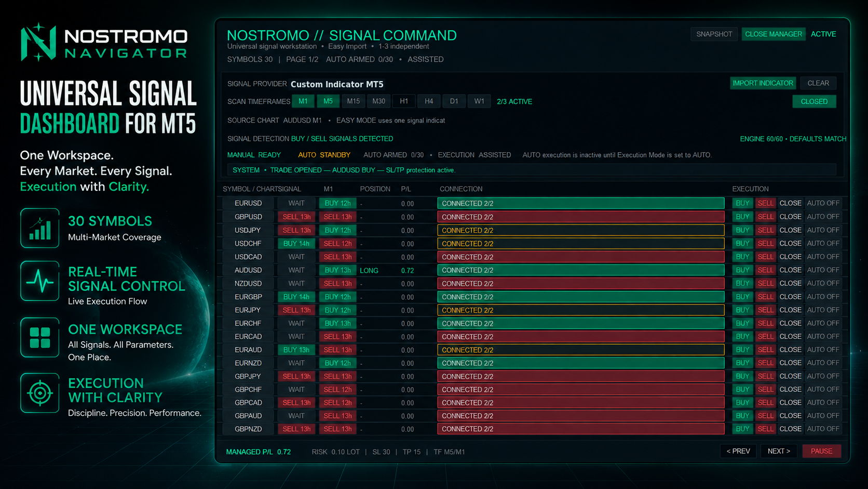Click the CLEAR button
This screenshot has width=868, height=489.
[x=818, y=83]
